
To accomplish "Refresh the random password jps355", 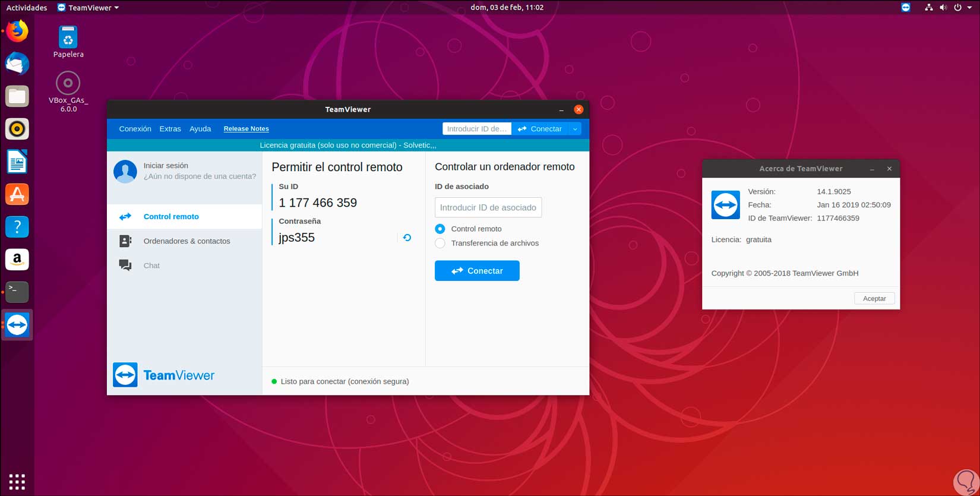I will click(x=407, y=238).
